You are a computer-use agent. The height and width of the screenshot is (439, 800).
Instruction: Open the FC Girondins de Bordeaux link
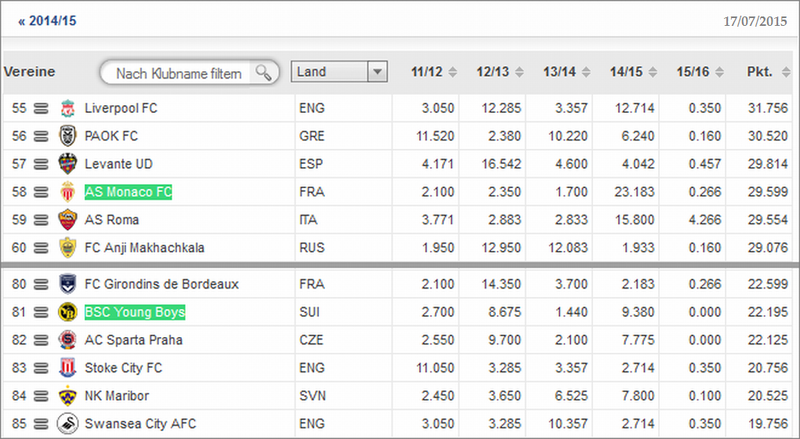[x=162, y=284]
